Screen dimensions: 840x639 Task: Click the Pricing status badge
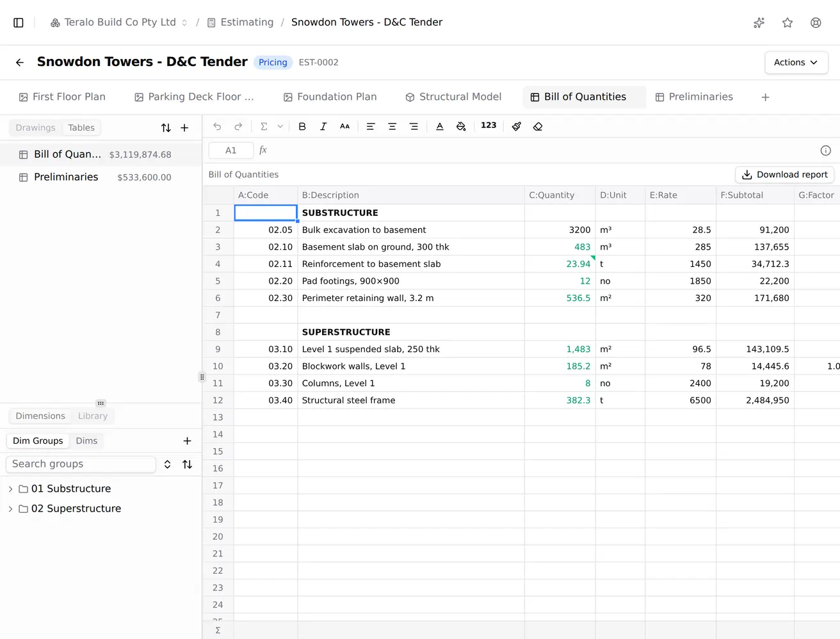[x=273, y=62]
